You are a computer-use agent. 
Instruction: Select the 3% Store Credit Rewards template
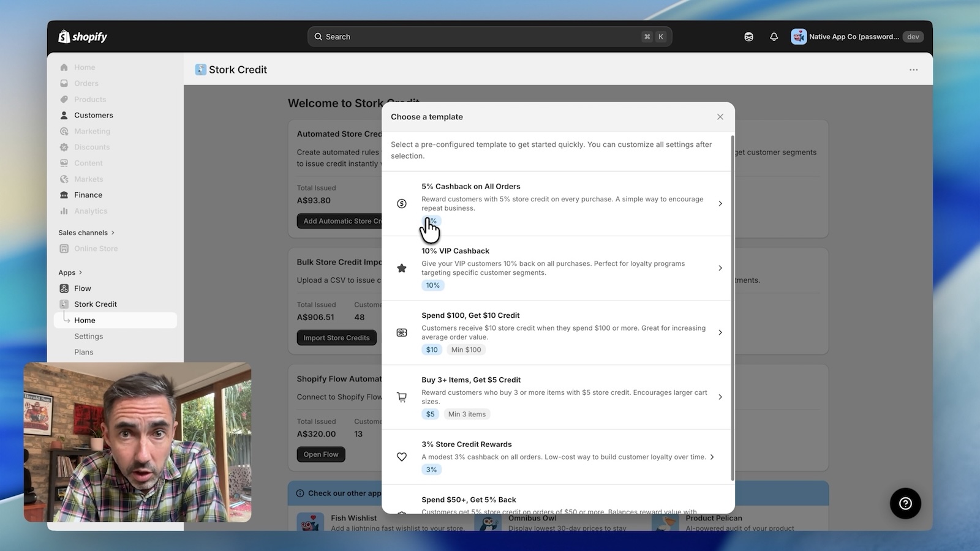[557, 457]
